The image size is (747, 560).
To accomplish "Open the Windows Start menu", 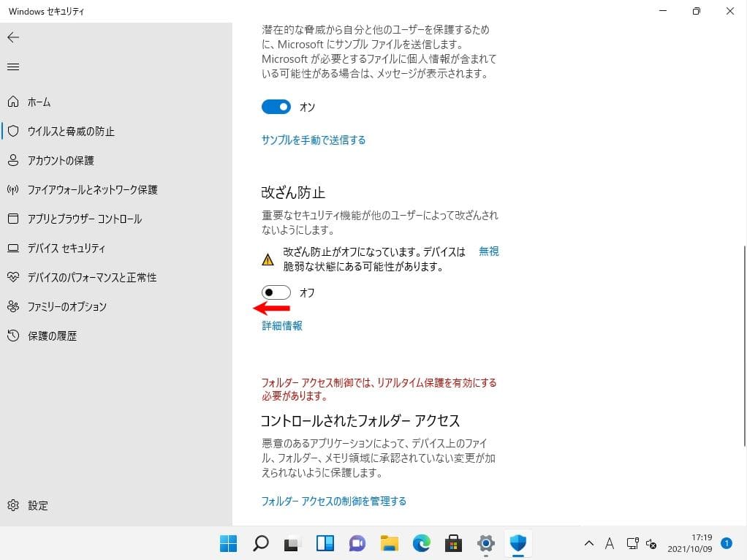I will (229, 543).
